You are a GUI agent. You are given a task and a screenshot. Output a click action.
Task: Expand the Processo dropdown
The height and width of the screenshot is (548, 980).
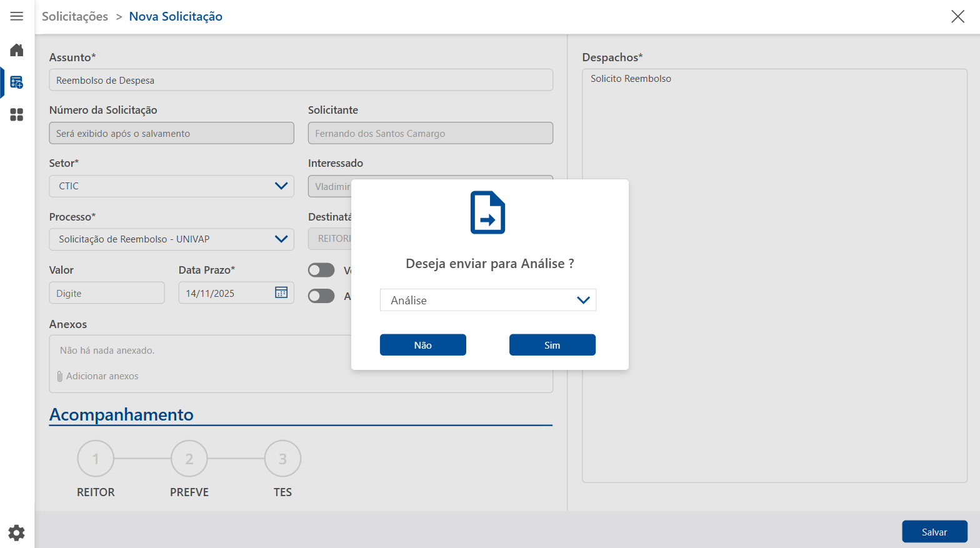(x=171, y=239)
